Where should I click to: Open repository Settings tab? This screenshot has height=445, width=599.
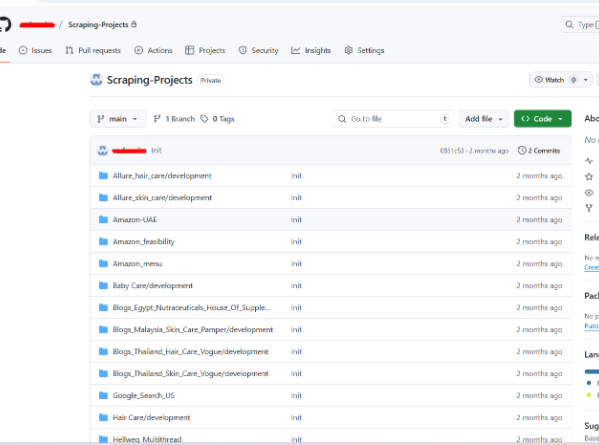coord(364,50)
